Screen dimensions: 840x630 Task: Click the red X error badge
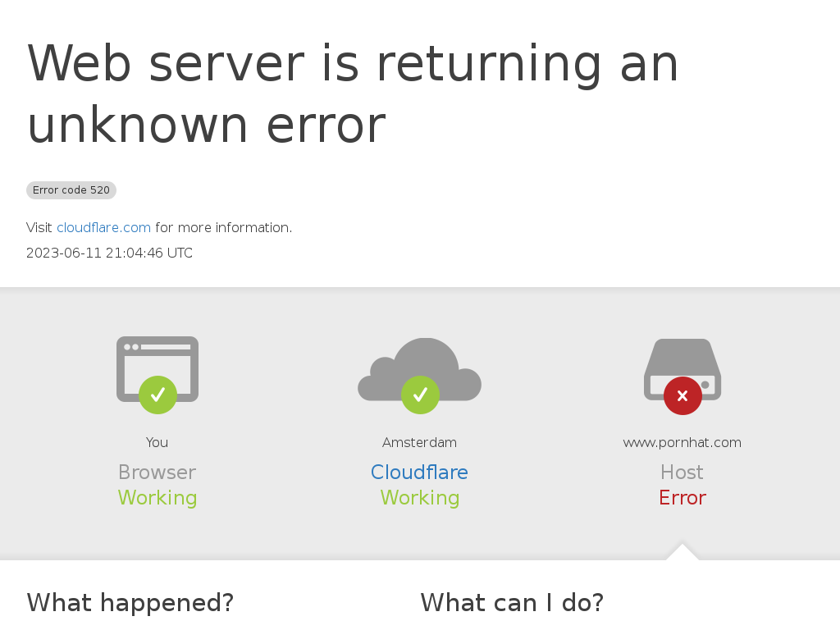[x=682, y=396]
